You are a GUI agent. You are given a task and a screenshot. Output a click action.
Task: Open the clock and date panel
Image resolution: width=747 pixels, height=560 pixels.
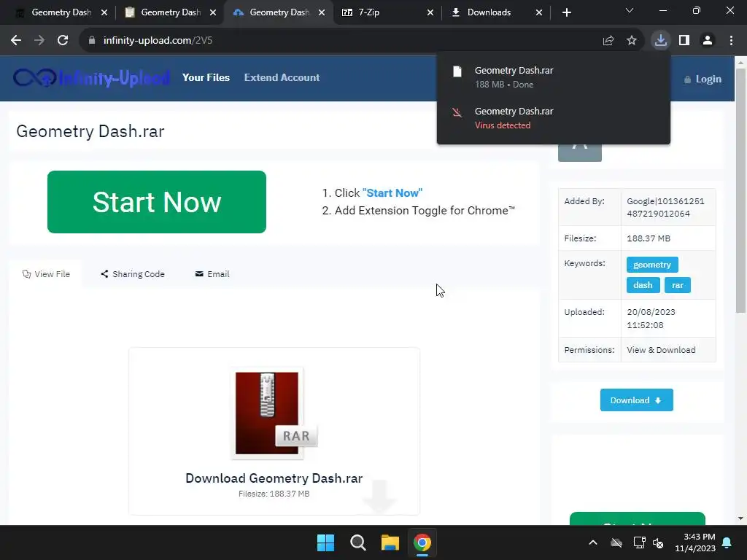[x=695, y=542]
